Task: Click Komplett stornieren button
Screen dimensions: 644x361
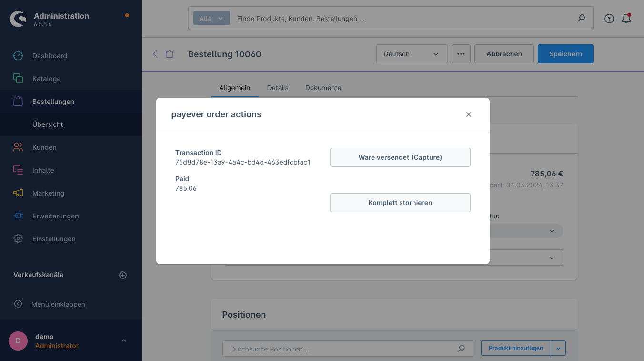Action: (400, 203)
